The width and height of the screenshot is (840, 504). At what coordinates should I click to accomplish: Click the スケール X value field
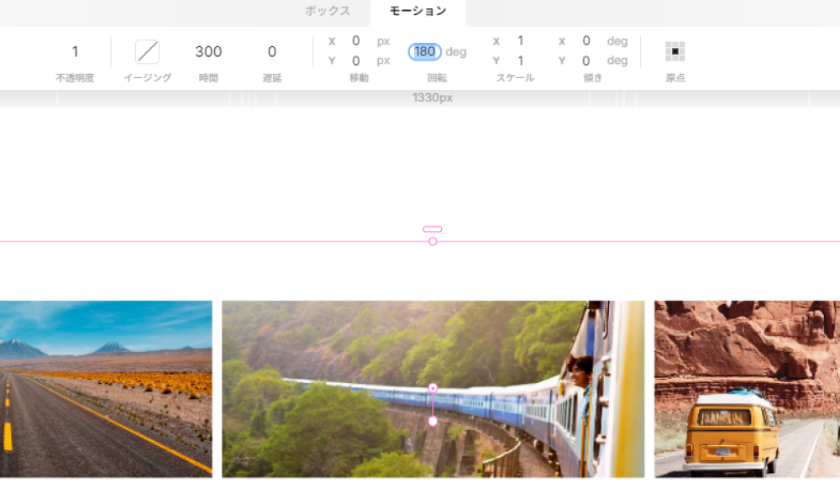click(x=521, y=41)
